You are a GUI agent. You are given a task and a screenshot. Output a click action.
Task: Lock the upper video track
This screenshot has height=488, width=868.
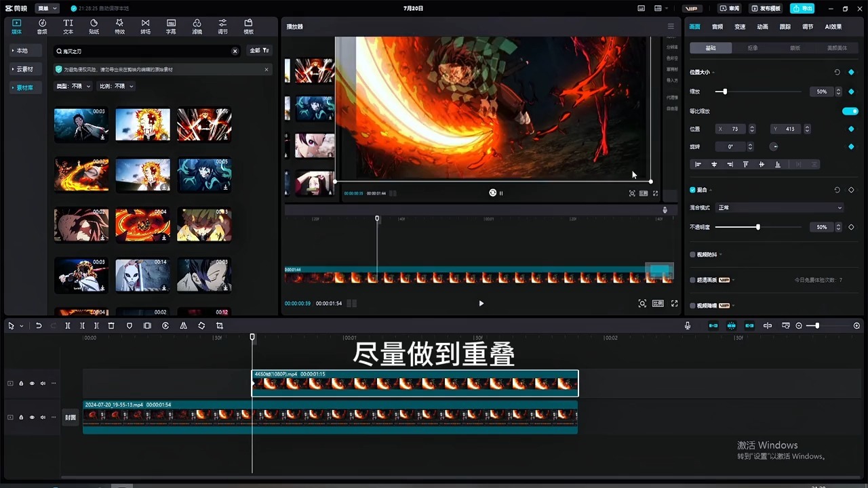tap(21, 383)
